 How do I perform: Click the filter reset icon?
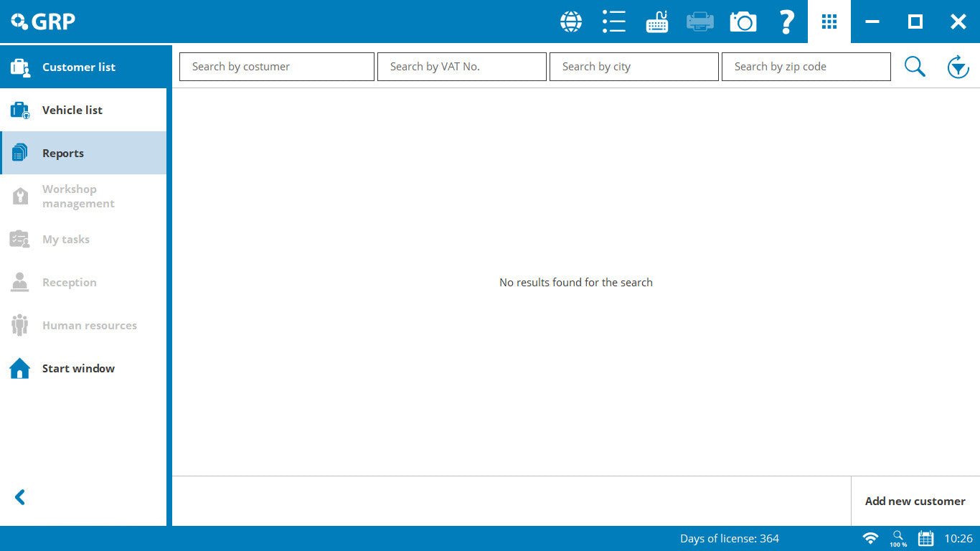958,67
